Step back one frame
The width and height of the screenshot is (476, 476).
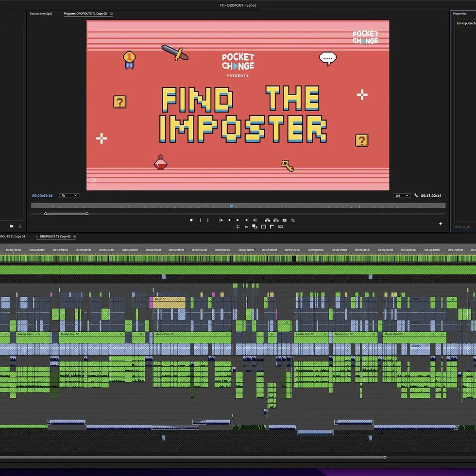click(229, 220)
